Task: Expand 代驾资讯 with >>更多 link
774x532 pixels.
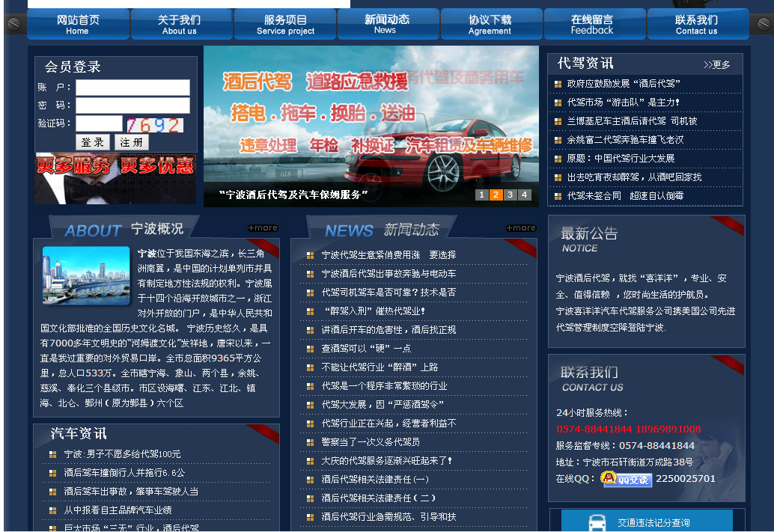Action: (x=716, y=65)
